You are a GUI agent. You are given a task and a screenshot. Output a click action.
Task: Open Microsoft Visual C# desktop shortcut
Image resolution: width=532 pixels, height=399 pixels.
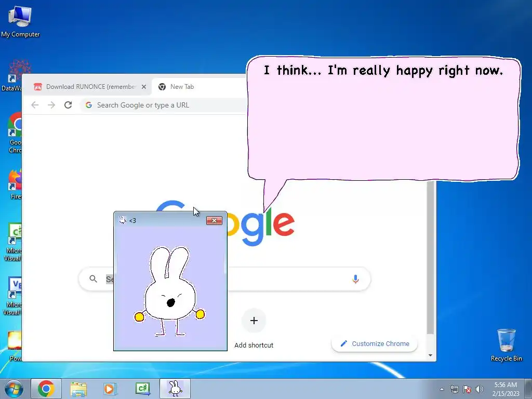(x=14, y=242)
